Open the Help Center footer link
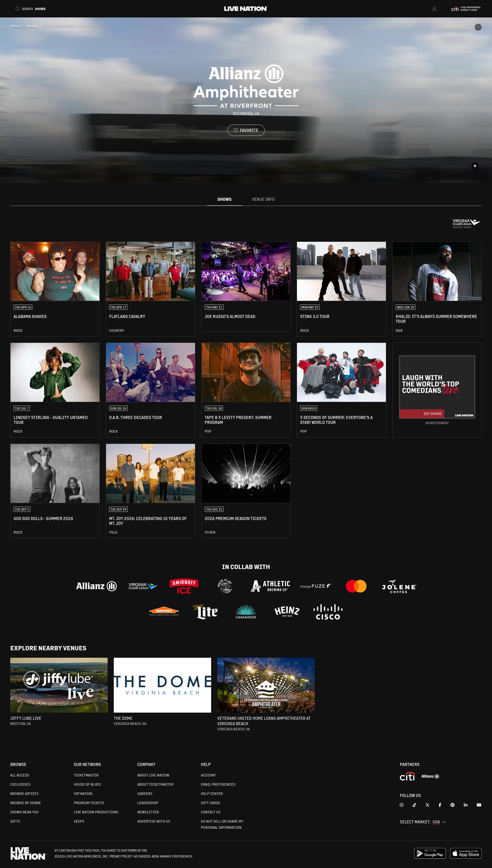This screenshot has height=868, width=492. [212, 794]
